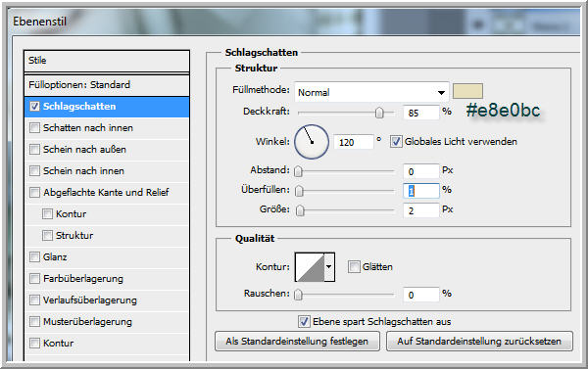Click Als Standardeinstellung festlegen button
This screenshot has width=588, height=369.
[x=297, y=342]
